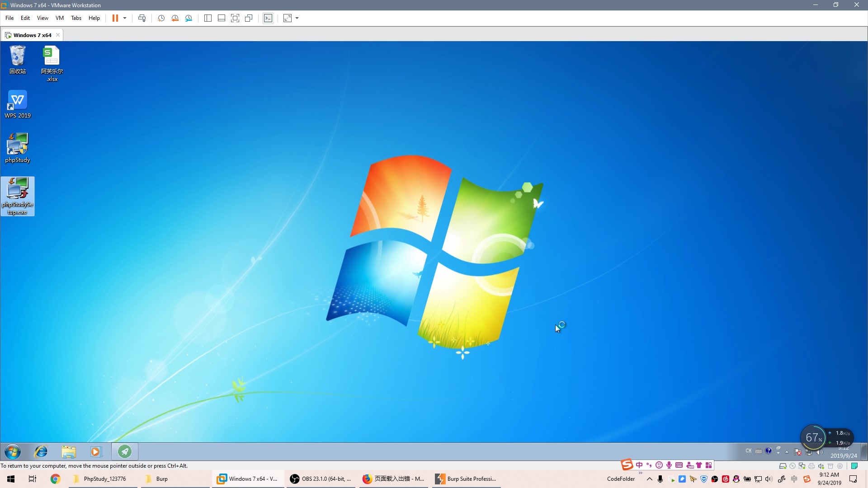Click the Show Desktop strip in guest taskbar
This screenshot has width=868, height=488.
click(864, 451)
